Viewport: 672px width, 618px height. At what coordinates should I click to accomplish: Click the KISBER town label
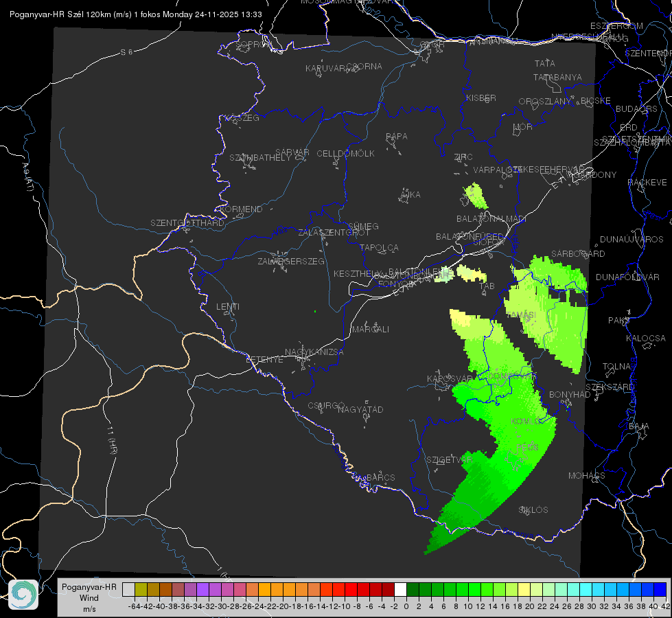481,98
